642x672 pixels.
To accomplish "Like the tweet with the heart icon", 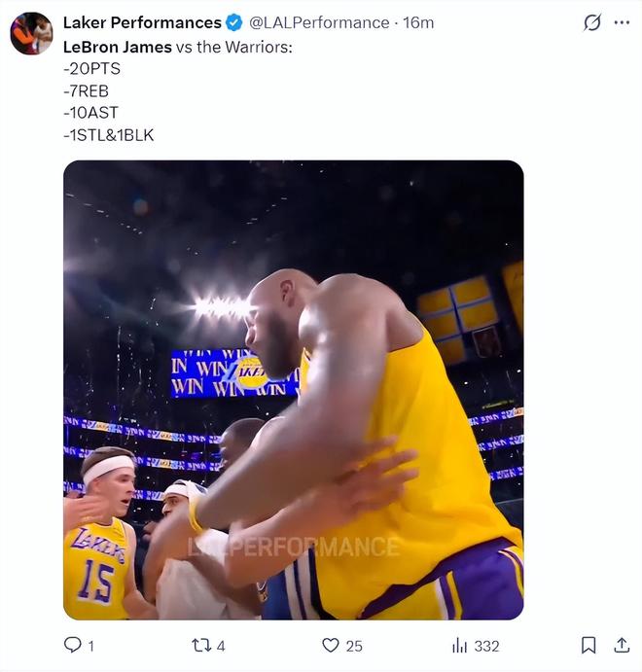I will [x=331, y=645].
